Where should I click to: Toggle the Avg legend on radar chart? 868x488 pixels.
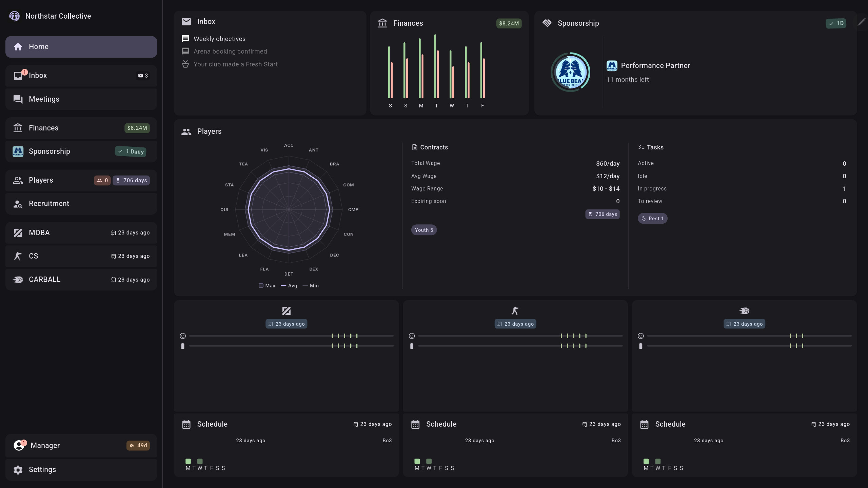289,286
